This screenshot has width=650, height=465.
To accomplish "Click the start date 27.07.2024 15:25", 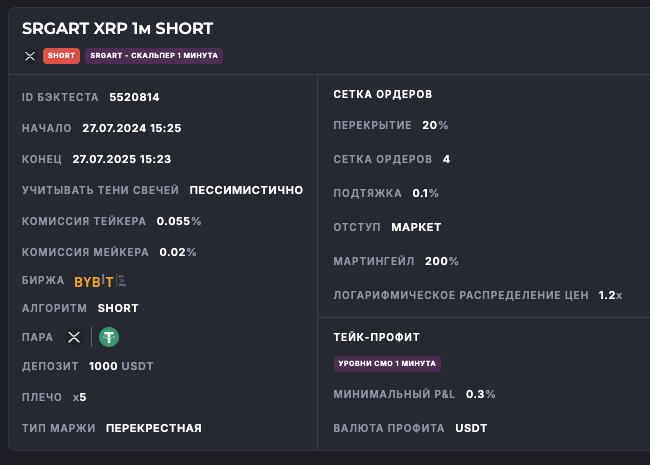I will point(131,128).
